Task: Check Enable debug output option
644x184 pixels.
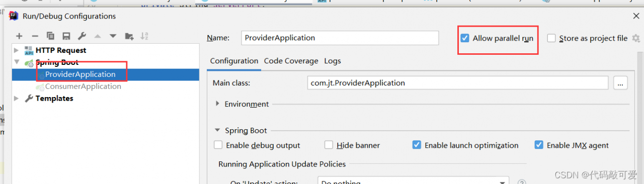Action: [x=218, y=145]
